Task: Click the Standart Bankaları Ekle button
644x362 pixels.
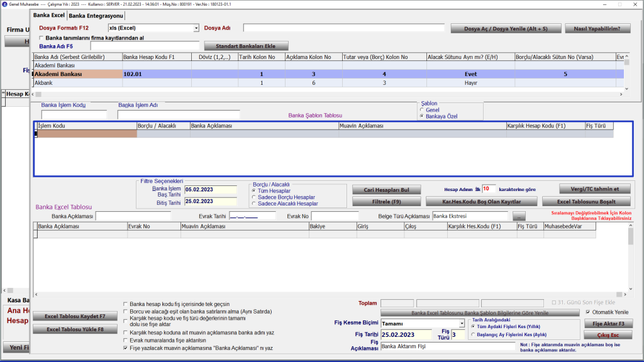Action: click(x=246, y=46)
